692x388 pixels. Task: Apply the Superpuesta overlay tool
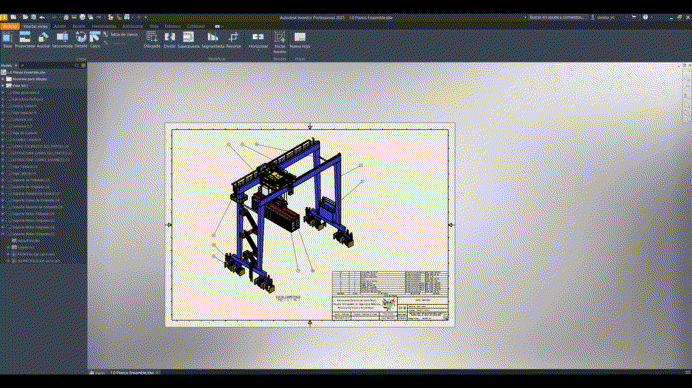click(188, 39)
